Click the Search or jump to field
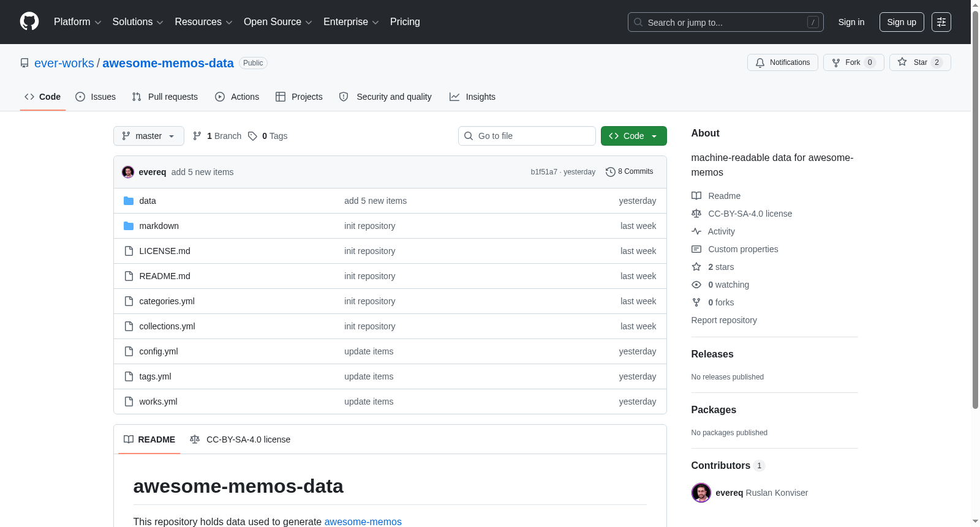 pos(726,22)
